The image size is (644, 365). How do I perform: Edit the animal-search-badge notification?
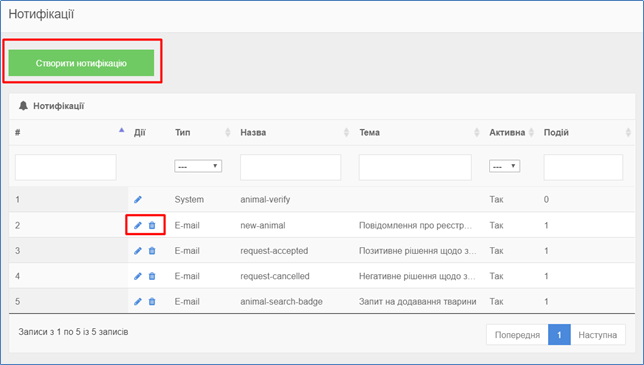(138, 301)
